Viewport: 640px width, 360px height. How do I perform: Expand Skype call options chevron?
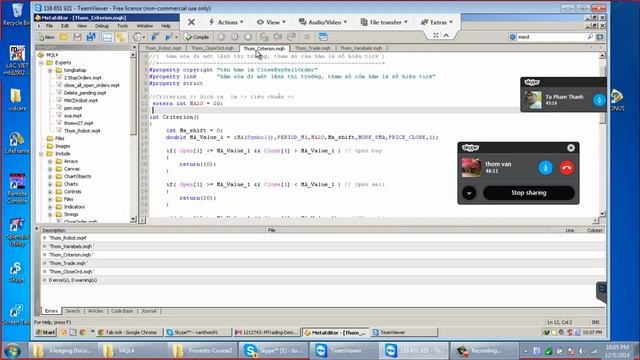469,193
